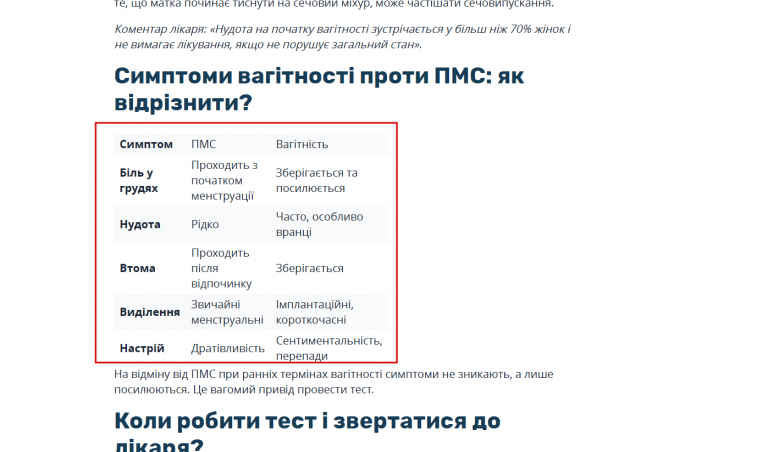Click the 'Нудота' row label
Image resolution: width=768 pixels, height=452 pixels.
[140, 224]
